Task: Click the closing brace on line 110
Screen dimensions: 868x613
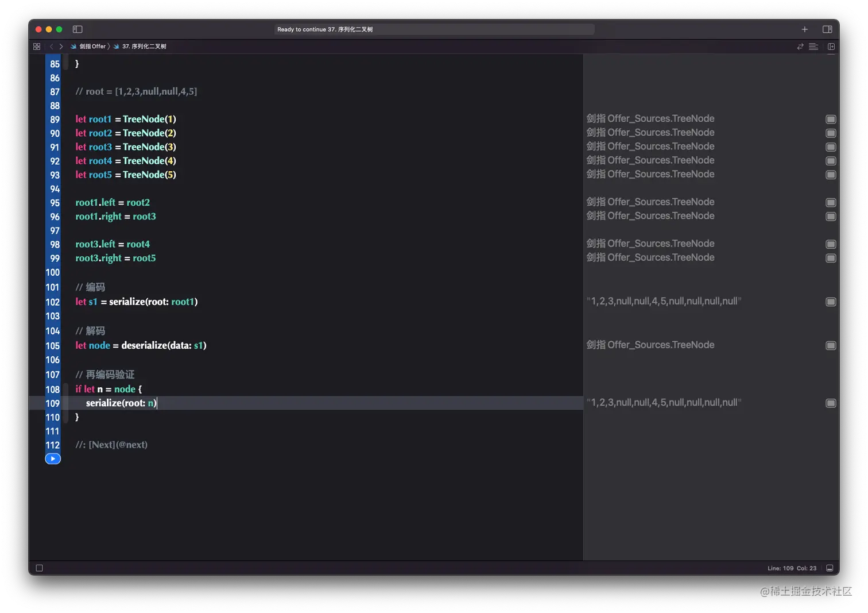Action: coord(77,417)
